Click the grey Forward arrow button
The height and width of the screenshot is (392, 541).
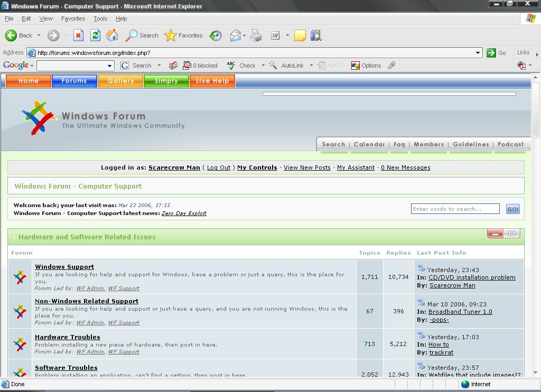(x=53, y=35)
